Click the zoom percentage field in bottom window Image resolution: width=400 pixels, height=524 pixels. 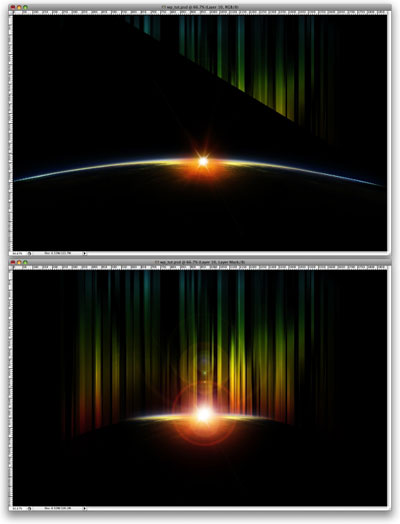click(18, 508)
